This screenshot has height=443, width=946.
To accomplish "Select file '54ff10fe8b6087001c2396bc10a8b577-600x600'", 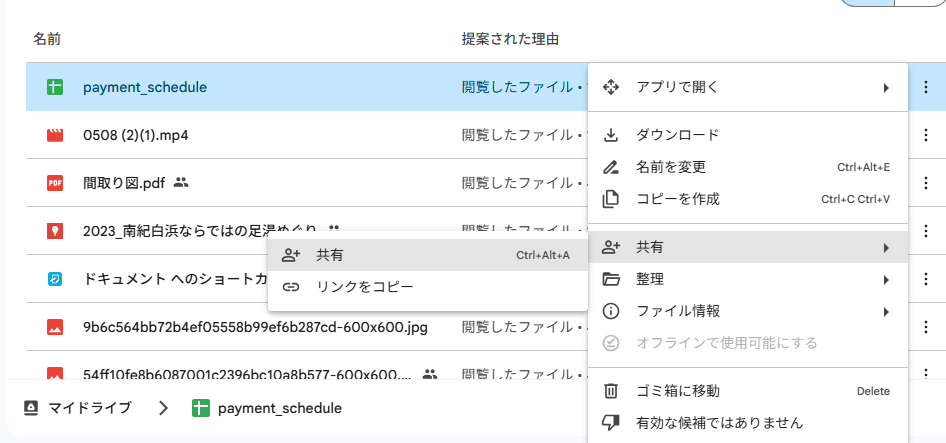I will pyautogui.click(x=247, y=375).
